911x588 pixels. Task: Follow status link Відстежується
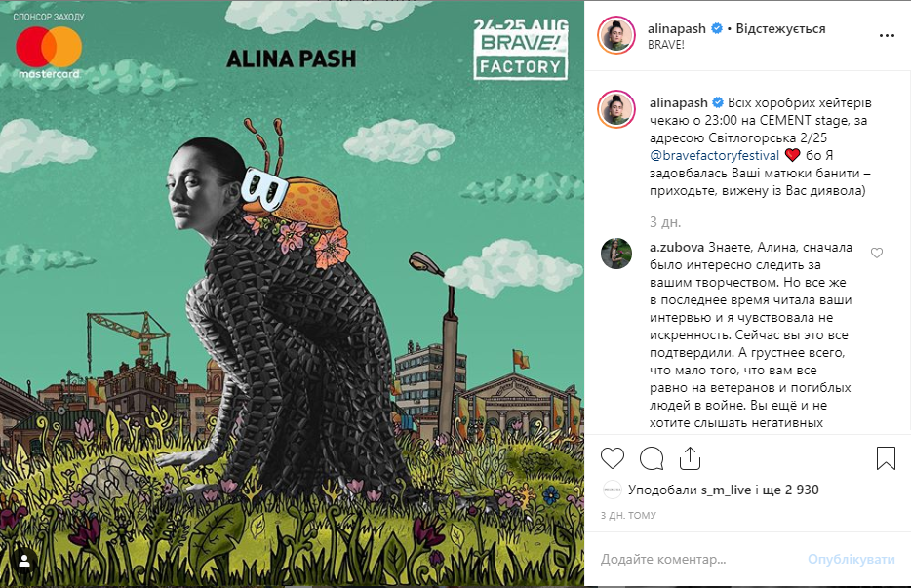[x=780, y=28]
